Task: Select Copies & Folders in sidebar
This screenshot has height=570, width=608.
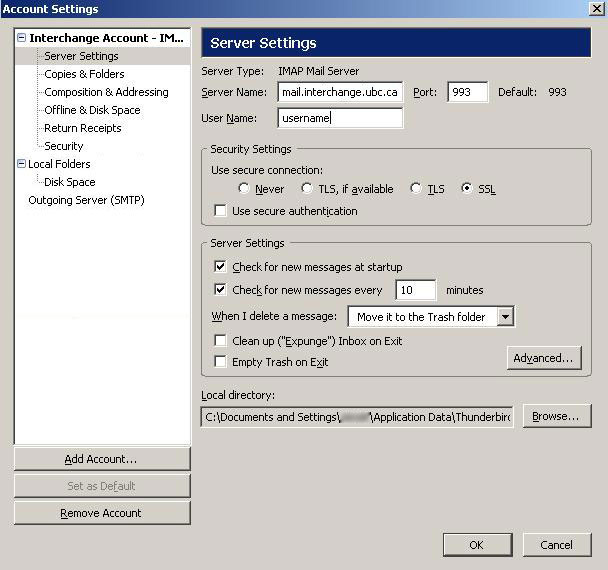Action: pos(84,74)
